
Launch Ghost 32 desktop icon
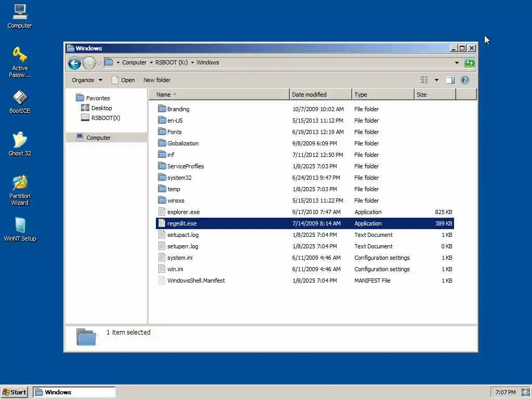[x=20, y=144]
